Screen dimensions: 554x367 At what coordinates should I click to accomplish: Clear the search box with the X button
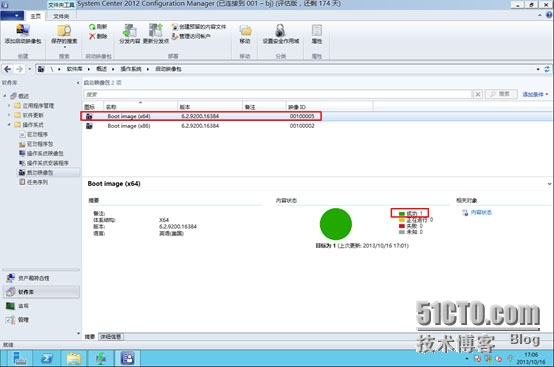pyautogui.click(x=478, y=94)
